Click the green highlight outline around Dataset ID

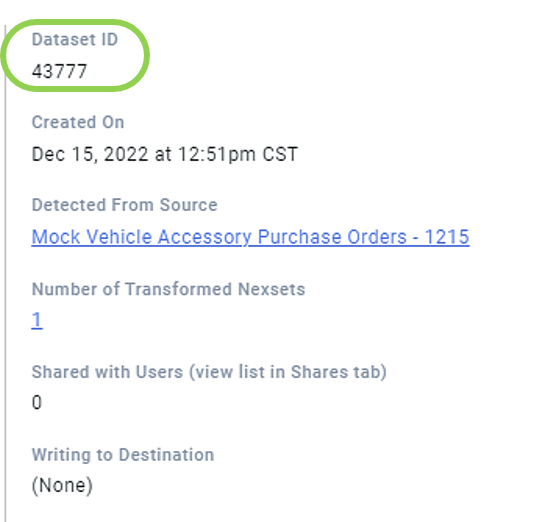point(75,22)
